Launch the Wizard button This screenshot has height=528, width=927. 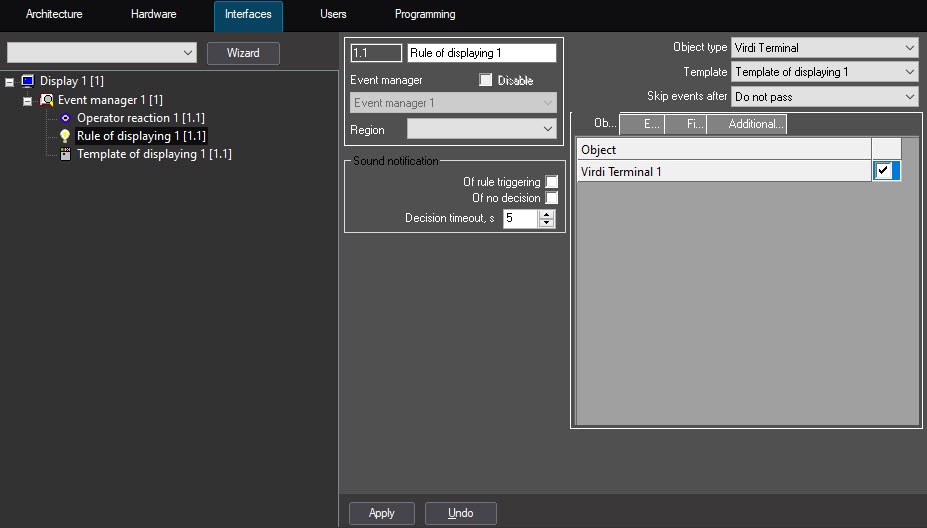[x=243, y=53]
